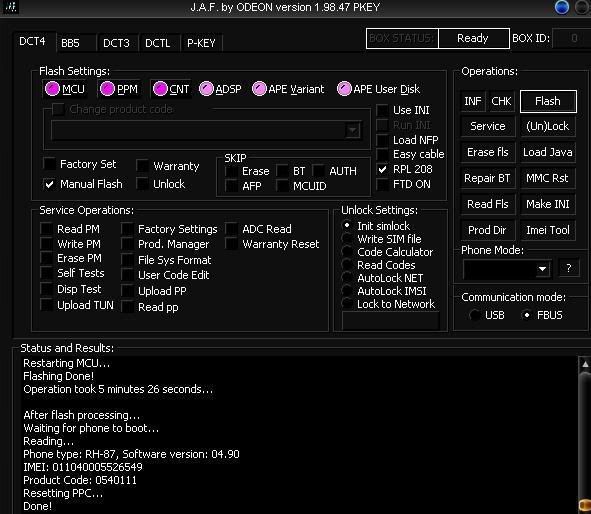Toggle the MCU flash file button
The image size is (591, 514).
(x=64, y=89)
